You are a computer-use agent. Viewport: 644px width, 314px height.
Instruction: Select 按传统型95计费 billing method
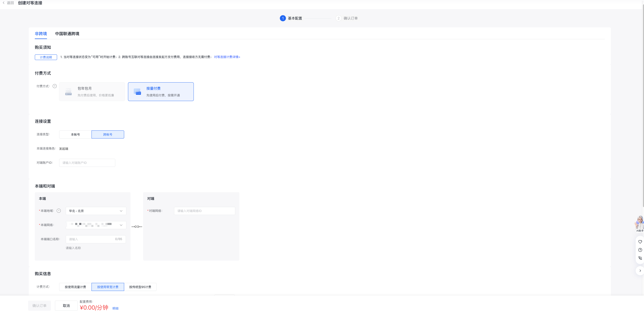click(x=140, y=287)
